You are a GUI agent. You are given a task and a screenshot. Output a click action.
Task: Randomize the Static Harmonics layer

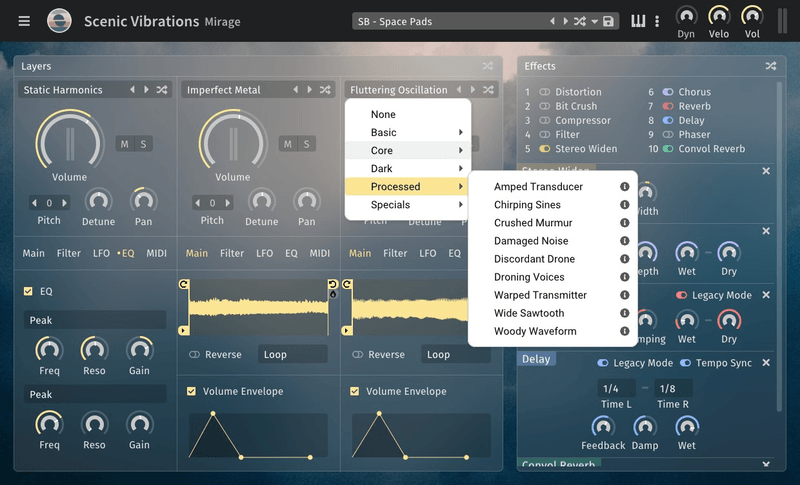click(x=162, y=90)
